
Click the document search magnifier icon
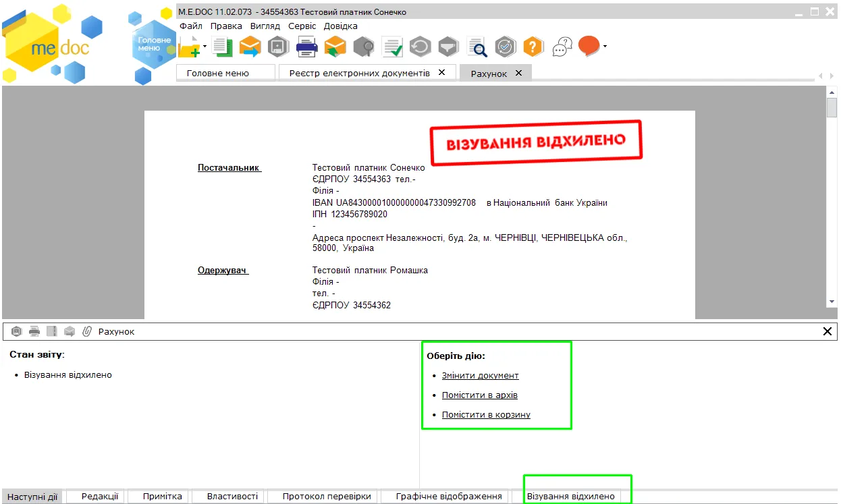point(477,47)
